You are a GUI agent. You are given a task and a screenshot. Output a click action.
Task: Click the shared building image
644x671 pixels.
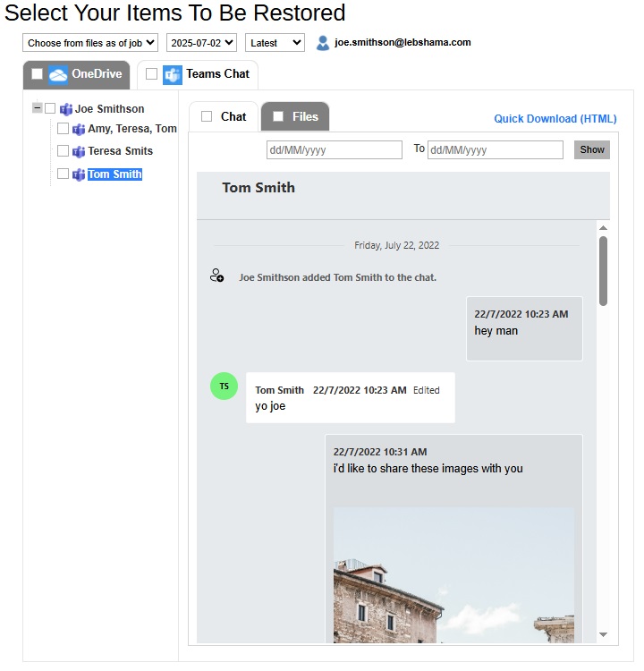[x=453, y=575]
